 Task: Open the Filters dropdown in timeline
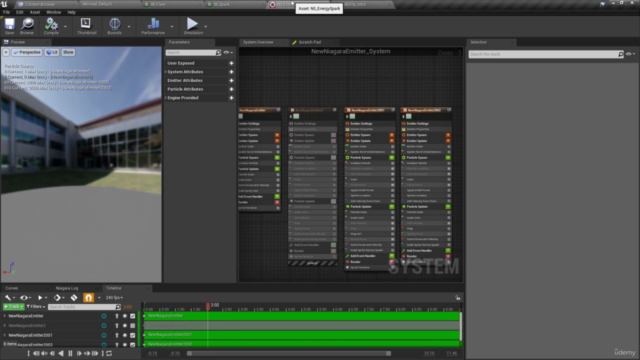point(36,307)
